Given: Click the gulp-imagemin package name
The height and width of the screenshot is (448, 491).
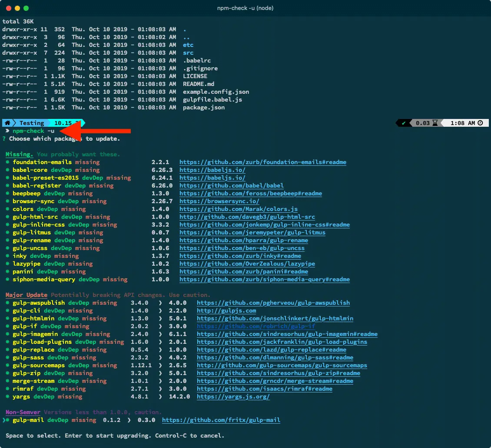Looking at the screenshot, I should [x=35, y=334].
